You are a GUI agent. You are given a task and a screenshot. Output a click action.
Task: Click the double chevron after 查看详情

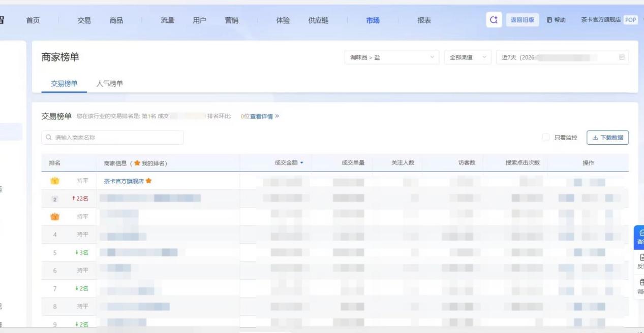pos(277,116)
